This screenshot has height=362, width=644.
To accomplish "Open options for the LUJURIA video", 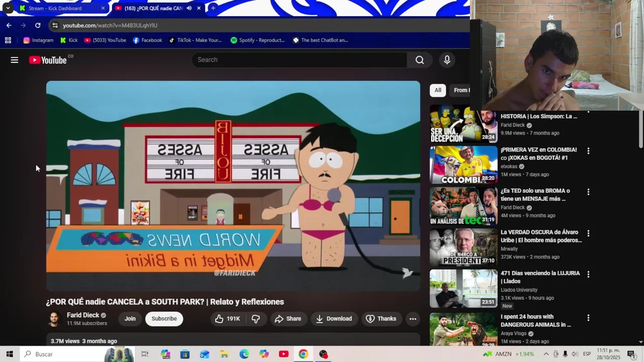I will [588, 275].
